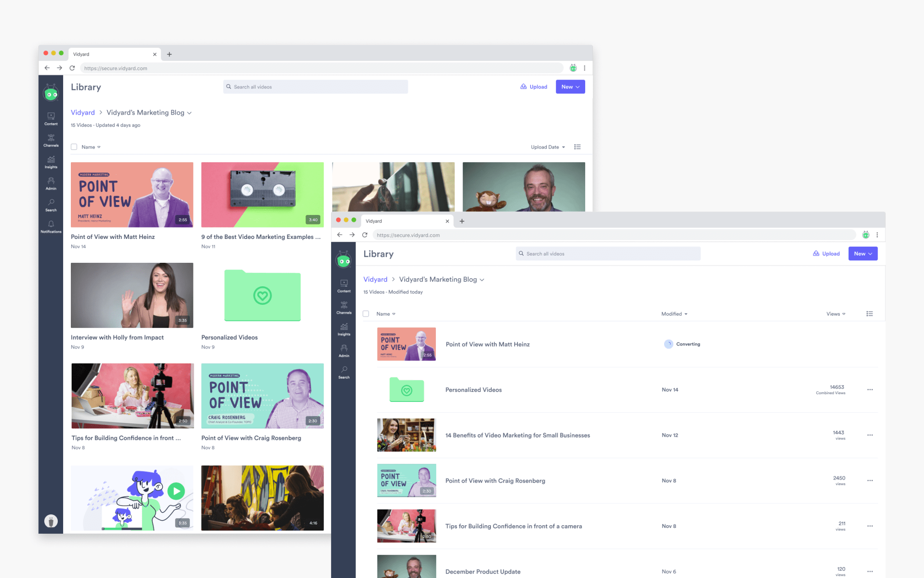Switch view layout icon in back window
Viewport: 924px width, 578px height.
coord(577,147)
